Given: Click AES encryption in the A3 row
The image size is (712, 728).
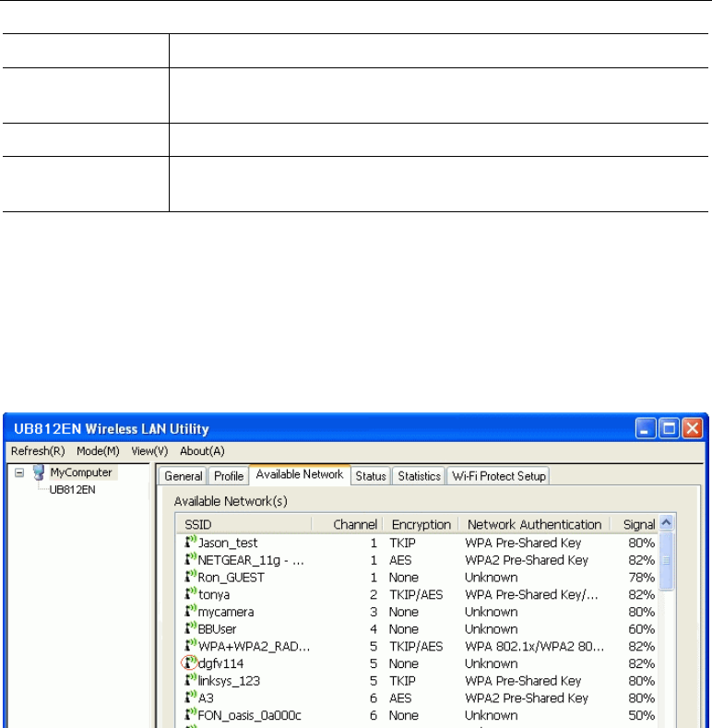Looking at the screenshot, I should pos(400,698).
